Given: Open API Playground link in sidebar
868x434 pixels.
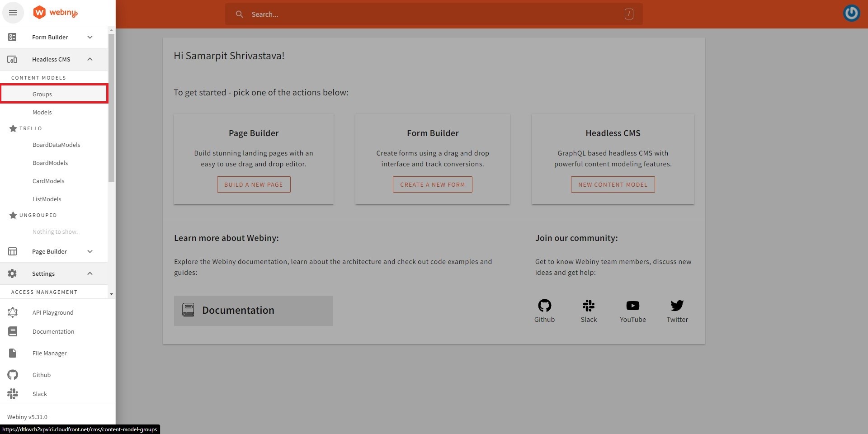Looking at the screenshot, I should [53, 312].
